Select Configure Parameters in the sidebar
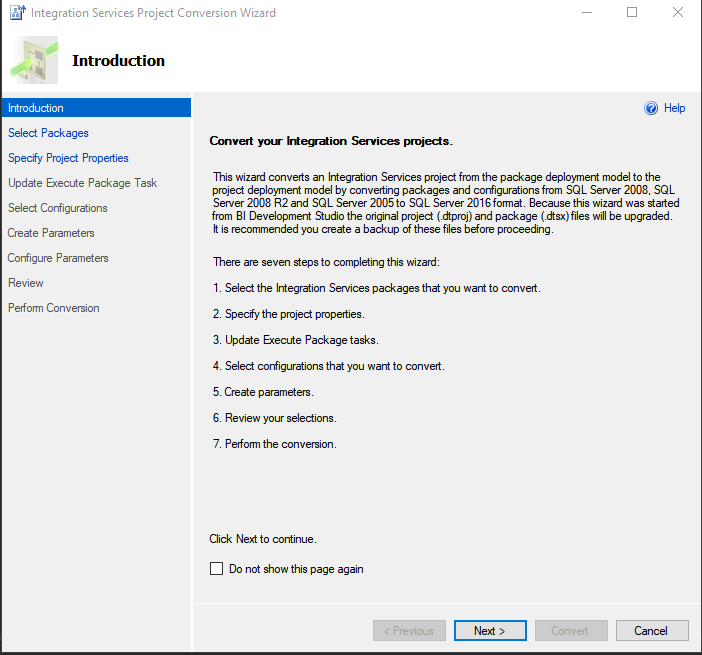The height and width of the screenshot is (655, 702). [58, 258]
